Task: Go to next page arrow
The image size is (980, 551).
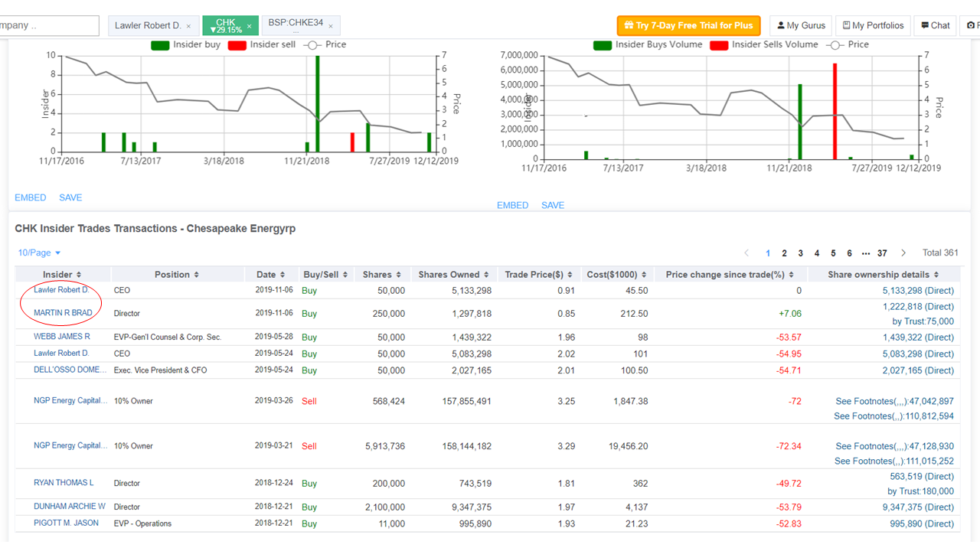Action: pyautogui.click(x=903, y=253)
